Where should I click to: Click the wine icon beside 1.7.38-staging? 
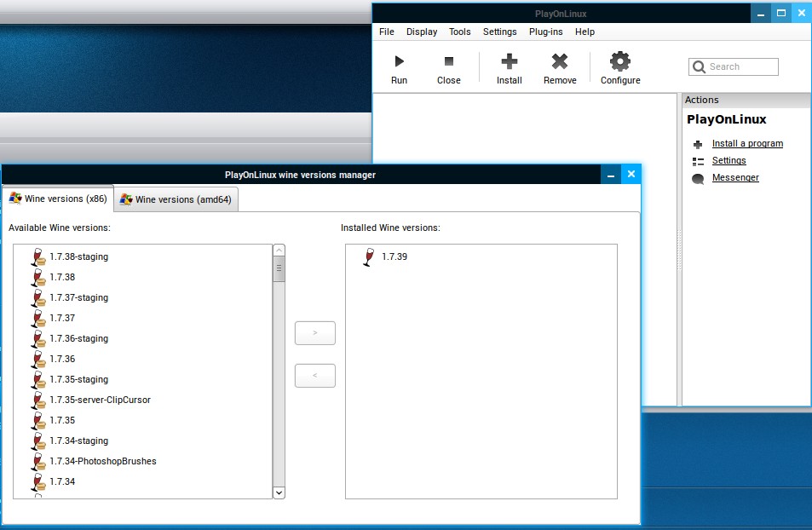37,257
